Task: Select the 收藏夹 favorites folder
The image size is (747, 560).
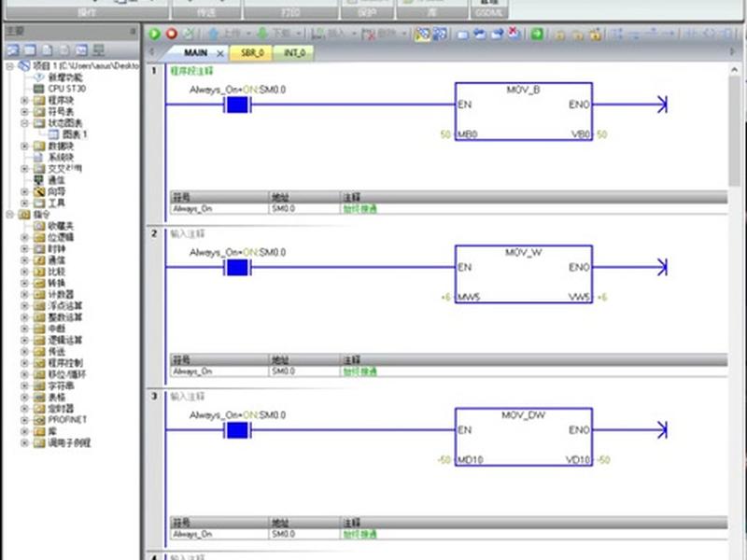Action: point(61,226)
